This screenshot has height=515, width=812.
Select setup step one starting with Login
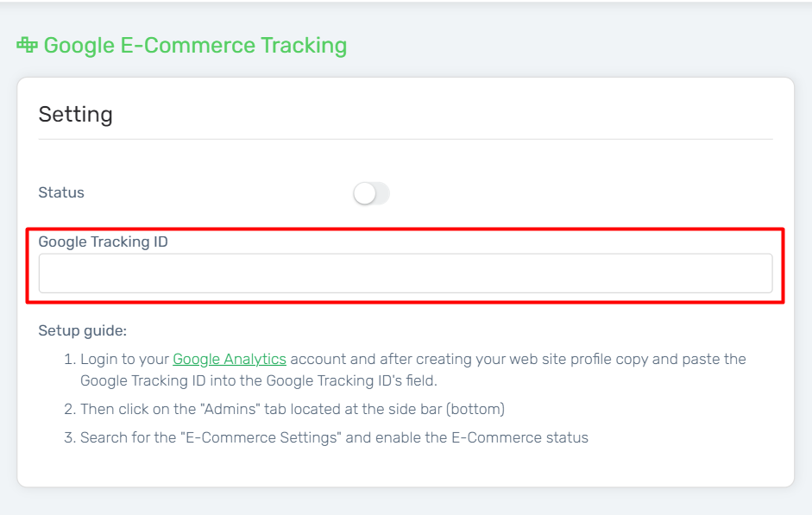tap(405, 369)
